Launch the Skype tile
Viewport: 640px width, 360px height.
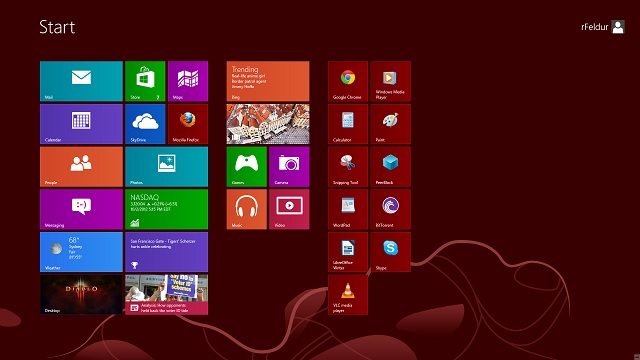coord(390,252)
